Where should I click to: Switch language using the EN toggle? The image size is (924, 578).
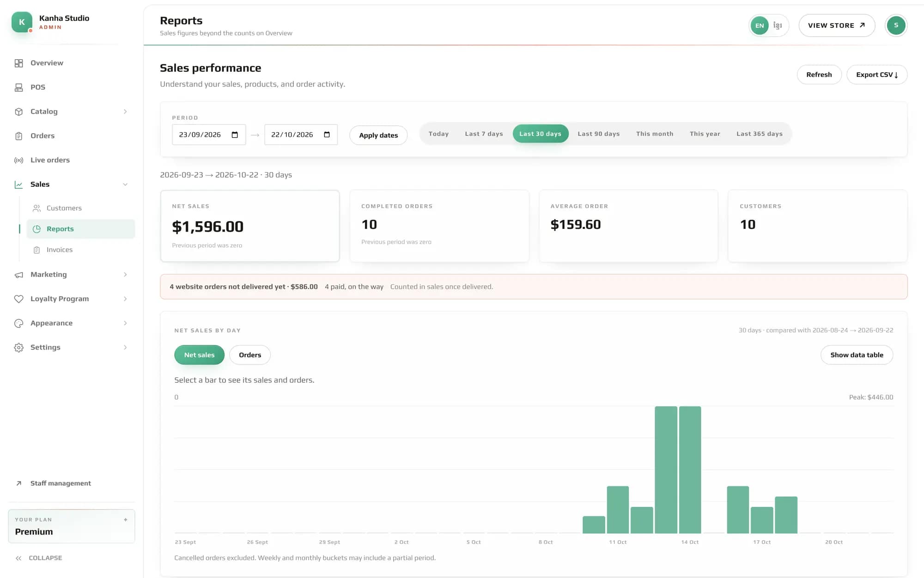click(x=760, y=25)
